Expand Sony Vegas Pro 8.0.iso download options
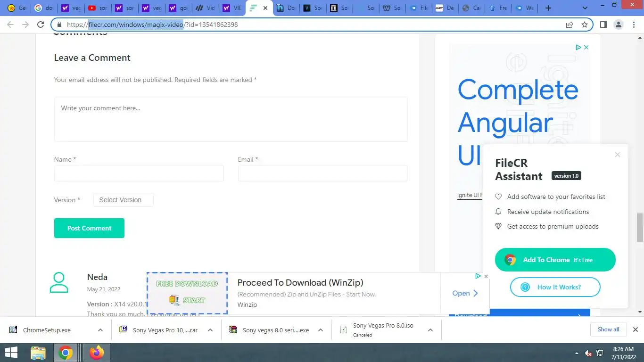644x362 pixels. pyautogui.click(x=430, y=330)
